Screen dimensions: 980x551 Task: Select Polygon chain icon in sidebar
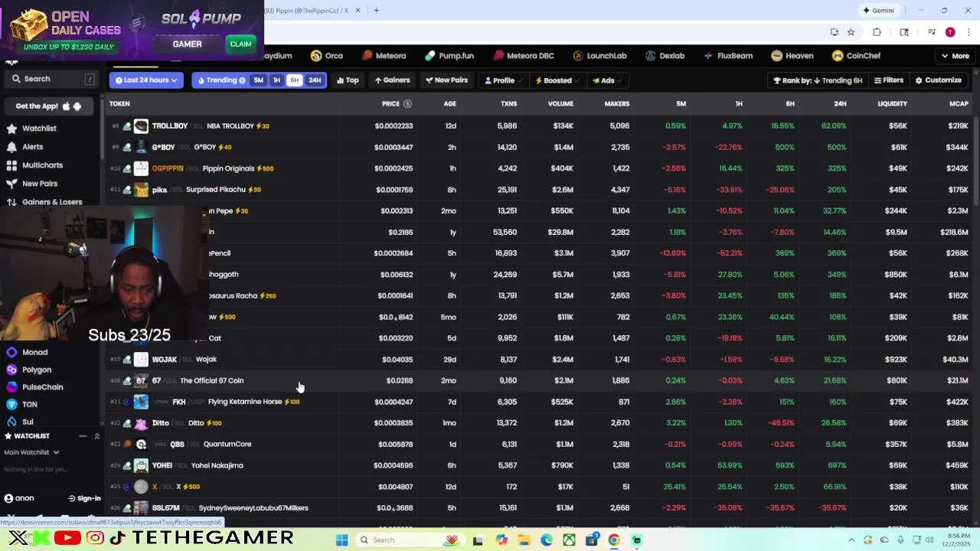[x=11, y=370]
